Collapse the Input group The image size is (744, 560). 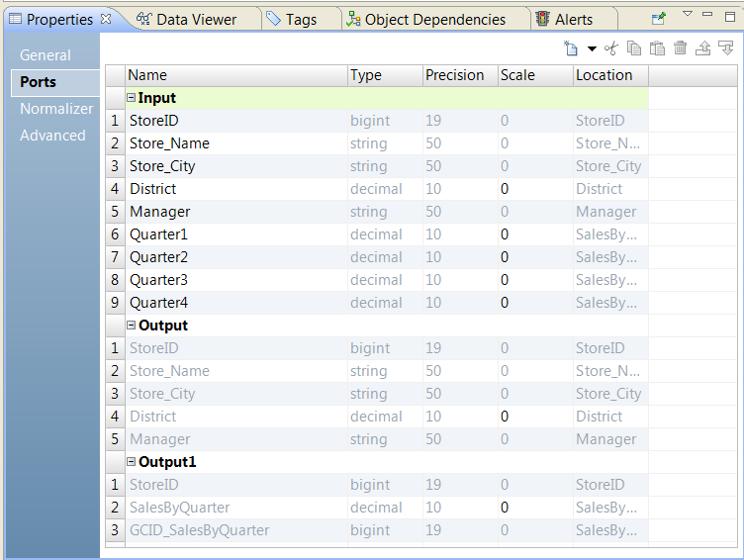pyautogui.click(x=131, y=98)
